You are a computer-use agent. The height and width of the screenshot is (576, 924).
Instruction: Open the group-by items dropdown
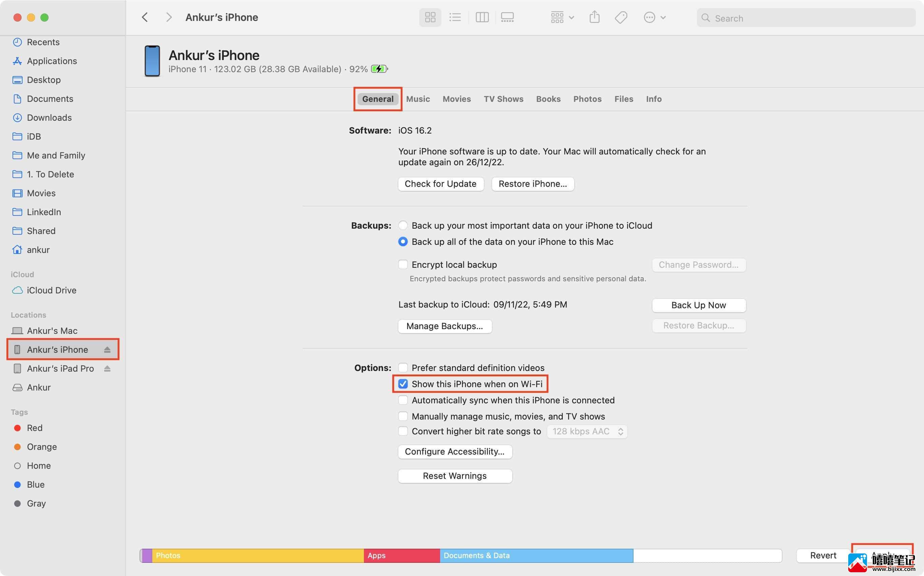tap(562, 17)
